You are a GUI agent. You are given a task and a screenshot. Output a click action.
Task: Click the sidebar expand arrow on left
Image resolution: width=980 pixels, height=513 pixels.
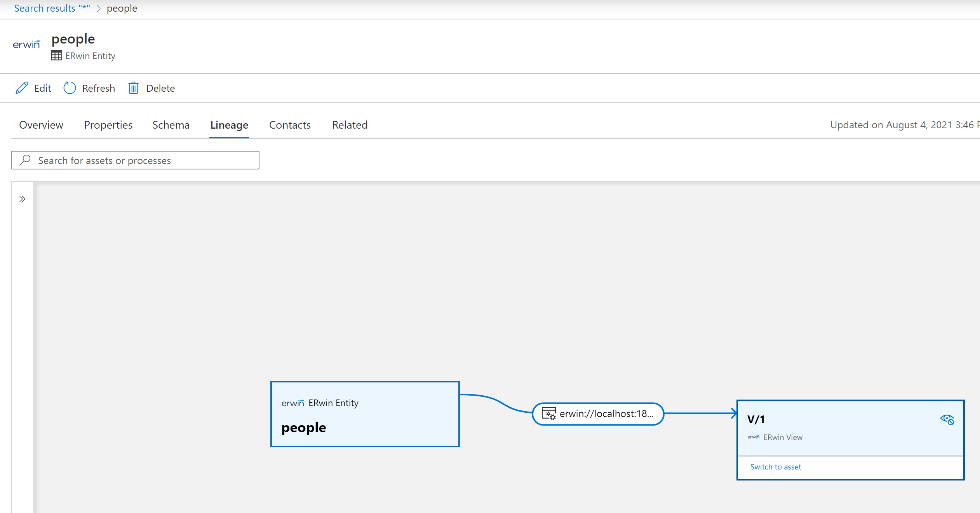(23, 199)
